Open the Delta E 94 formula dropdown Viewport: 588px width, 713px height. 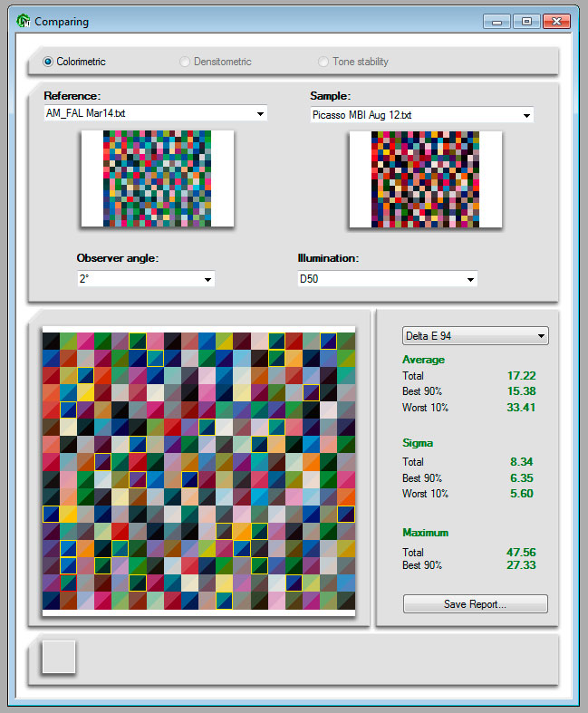pyautogui.click(x=541, y=336)
